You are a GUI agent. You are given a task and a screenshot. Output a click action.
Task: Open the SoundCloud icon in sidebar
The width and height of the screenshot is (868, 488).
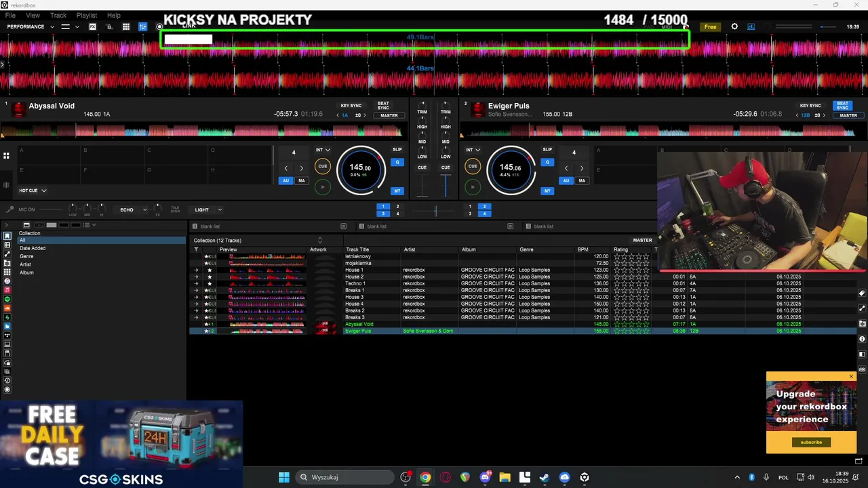coord(7,308)
